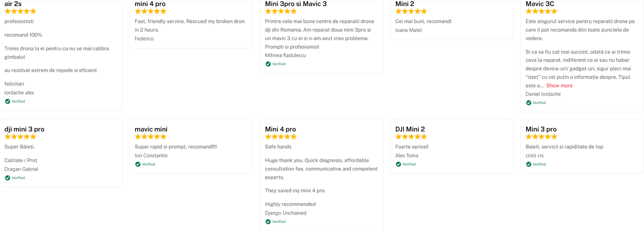This screenshot has height=231, width=644.
Task: Click the 'dji mini 3 pro' review title
Action: pyautogui.click(x=24, y=129)
